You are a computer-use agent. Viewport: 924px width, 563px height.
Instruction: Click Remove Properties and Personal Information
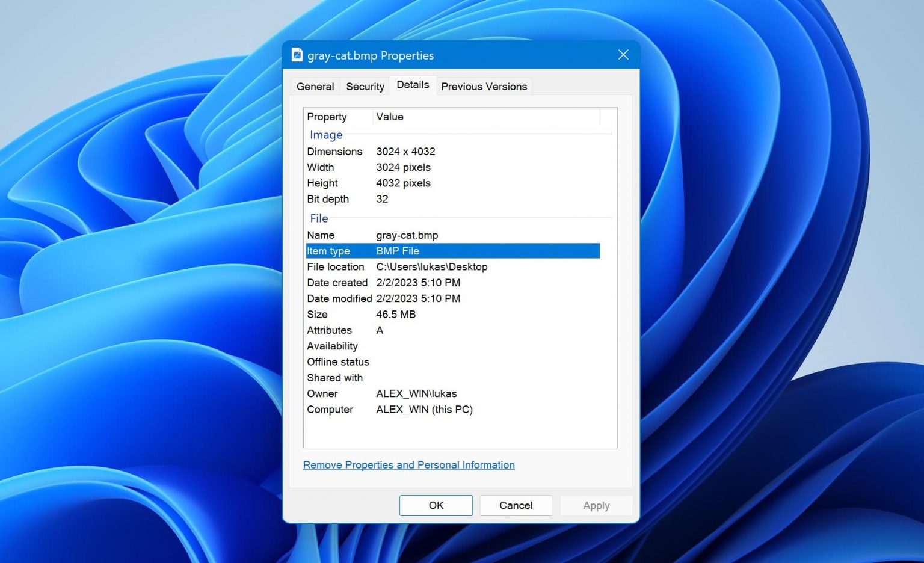[x=408, y=464]
